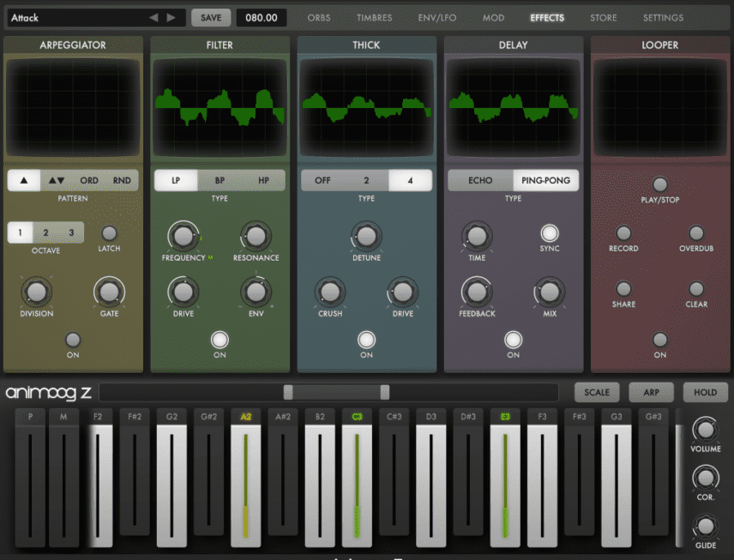The width and height of the screenshot is (734, 560).
Task: Set arpeggiator octave to 1
Action: 20,232
